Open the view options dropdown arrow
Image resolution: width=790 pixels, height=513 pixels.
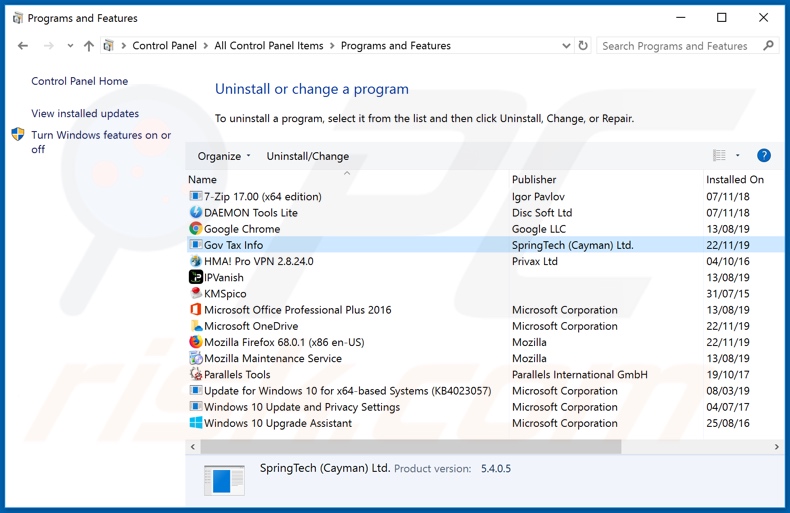pos(737,155)
